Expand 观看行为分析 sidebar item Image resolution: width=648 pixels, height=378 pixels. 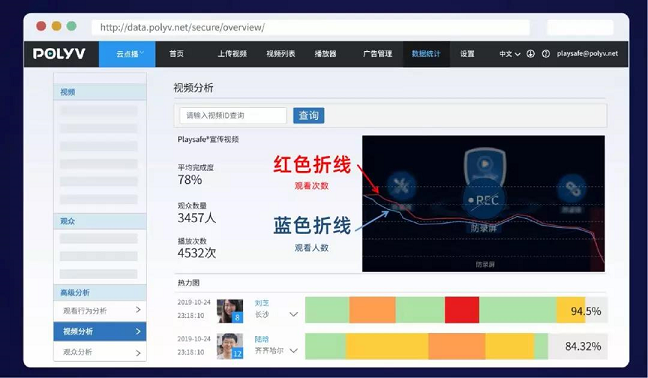(x=100, y=311)
